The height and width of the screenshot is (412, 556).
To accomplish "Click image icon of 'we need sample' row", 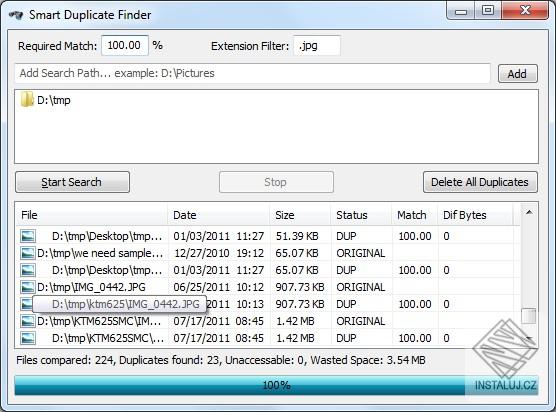I will [x=28, y=253].
